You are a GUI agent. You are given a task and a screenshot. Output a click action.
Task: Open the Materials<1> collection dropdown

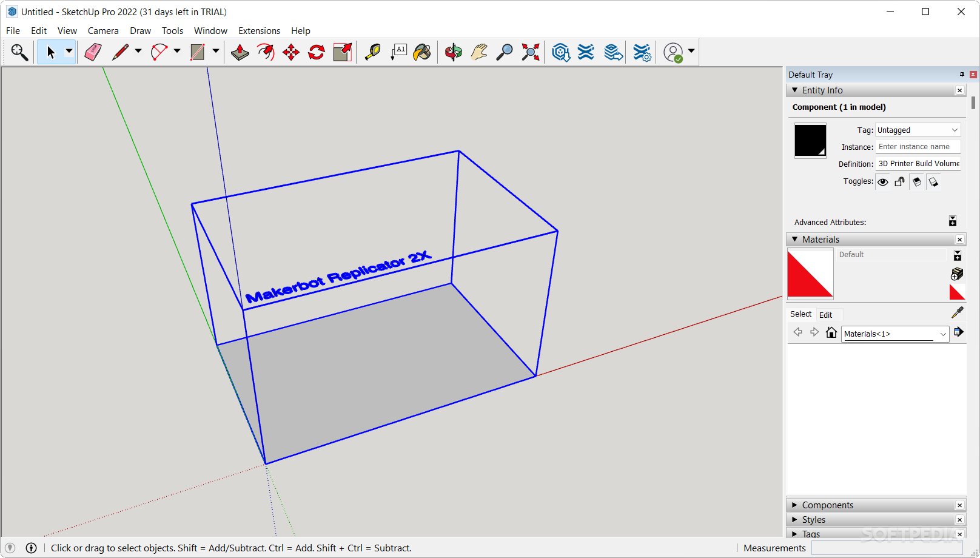[895, 334]
